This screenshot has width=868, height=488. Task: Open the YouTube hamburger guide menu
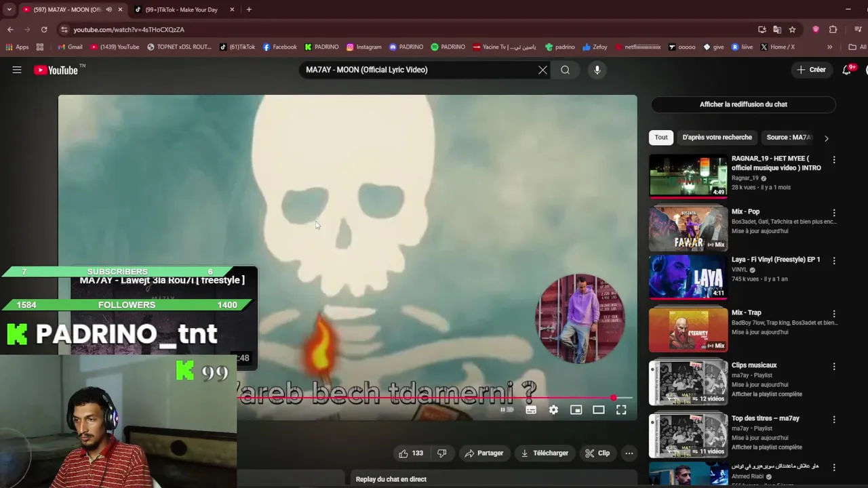tap(17, 70)
